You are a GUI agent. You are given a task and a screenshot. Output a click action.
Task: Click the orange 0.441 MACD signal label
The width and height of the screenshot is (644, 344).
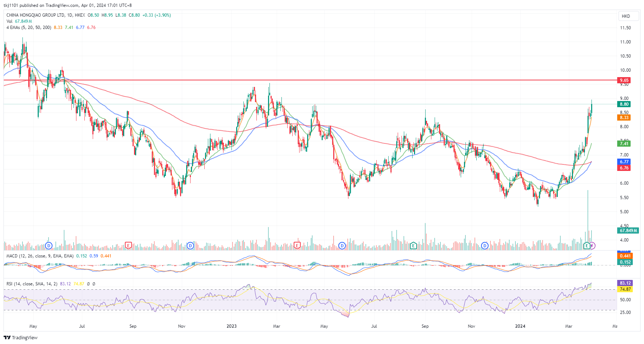point(625,256)
